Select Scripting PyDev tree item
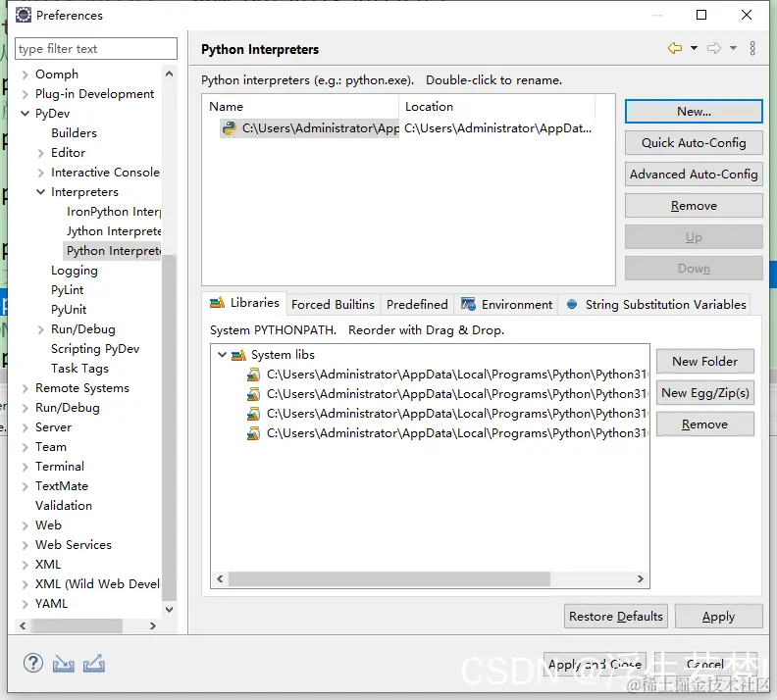The image size is (777, 700). 95,349
